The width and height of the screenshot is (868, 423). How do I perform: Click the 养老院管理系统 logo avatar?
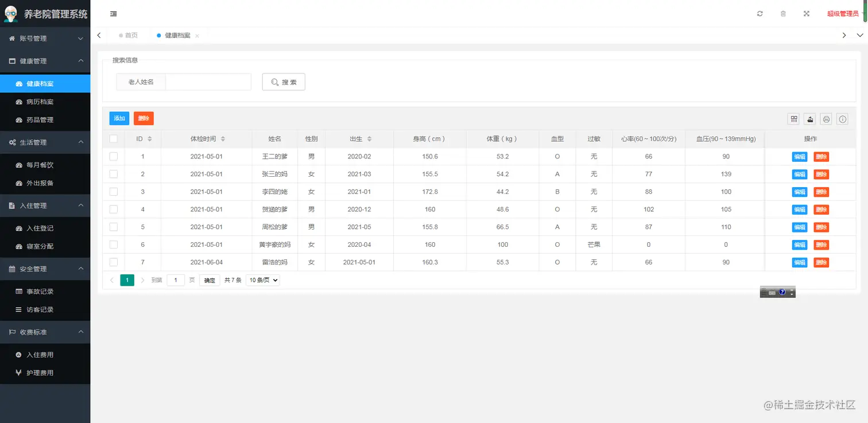(11, 14)
